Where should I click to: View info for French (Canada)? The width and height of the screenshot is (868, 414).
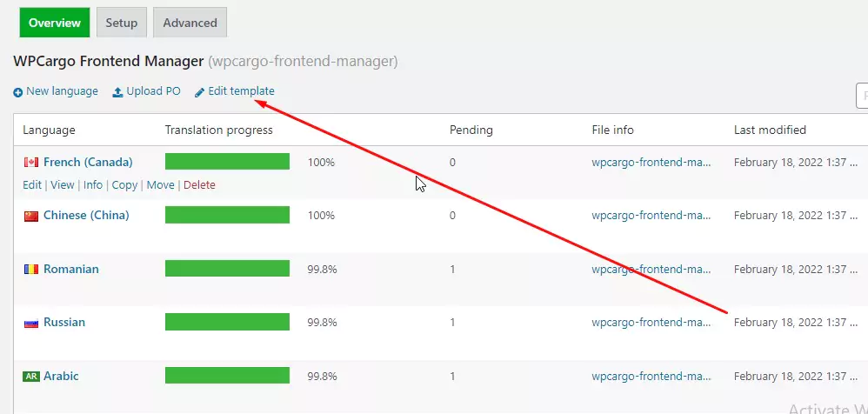tap(93, 185)
